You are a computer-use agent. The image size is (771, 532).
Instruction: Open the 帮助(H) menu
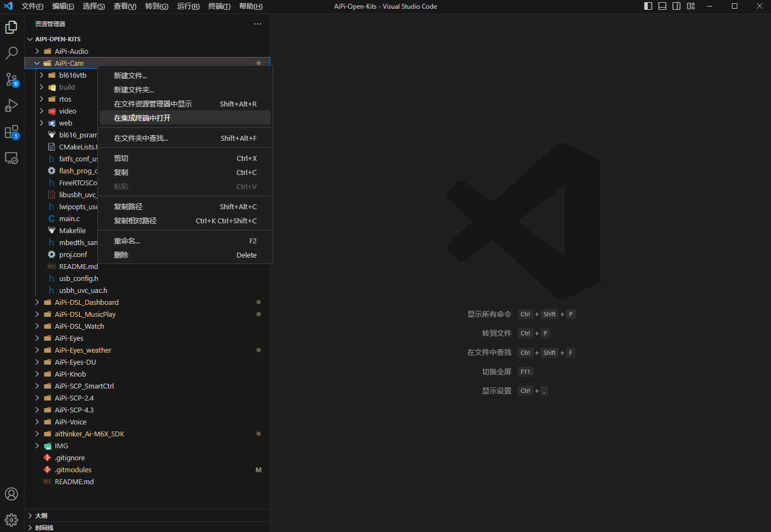point(250,6)
